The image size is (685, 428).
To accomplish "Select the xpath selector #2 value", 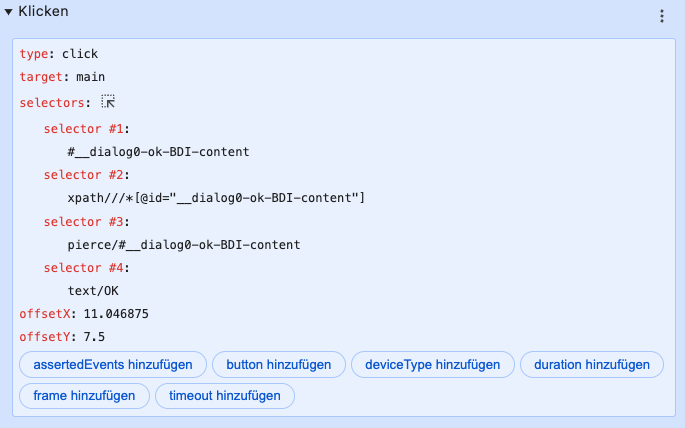I will point(216,198).
